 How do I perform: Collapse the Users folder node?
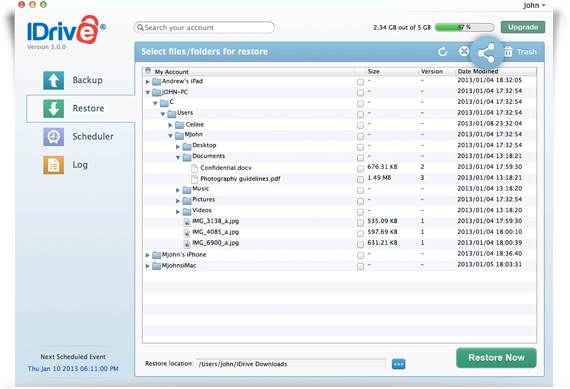click(163, 114)
